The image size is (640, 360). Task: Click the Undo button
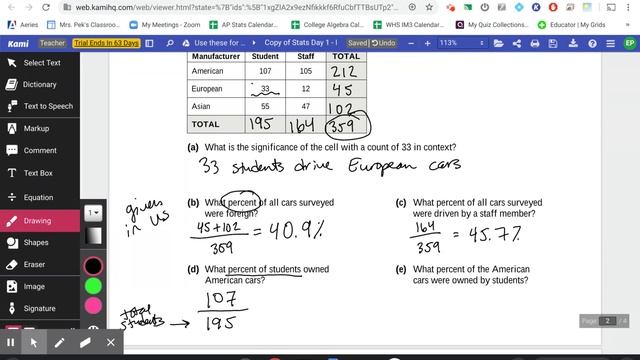tap(383, 43)
